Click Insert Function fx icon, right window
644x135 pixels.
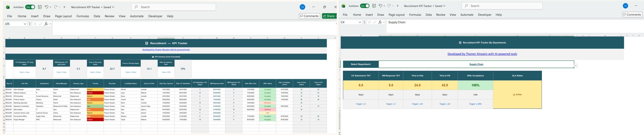[380, 22]
